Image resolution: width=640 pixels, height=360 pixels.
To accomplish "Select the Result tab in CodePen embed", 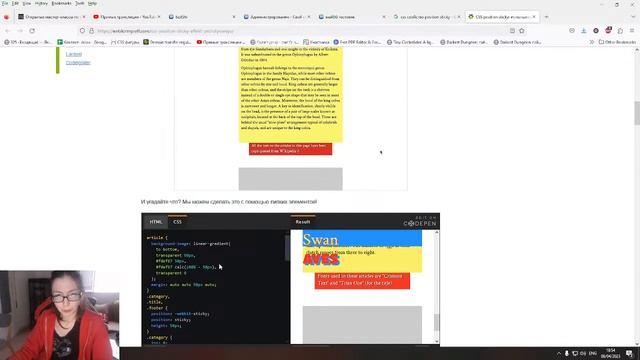I will coord(303,222).
